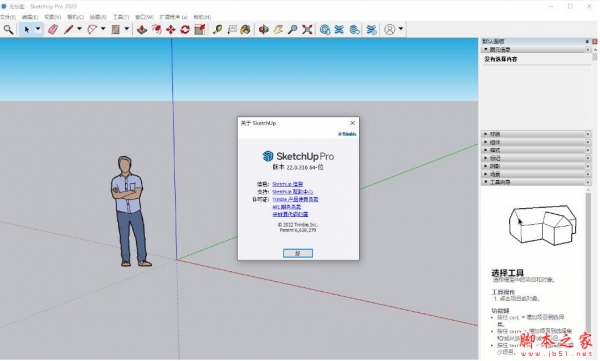This screenshot has width=600, height=361.
Task: Expand the 标记 (Tags) panel
Action: click(x=536, y=158)
